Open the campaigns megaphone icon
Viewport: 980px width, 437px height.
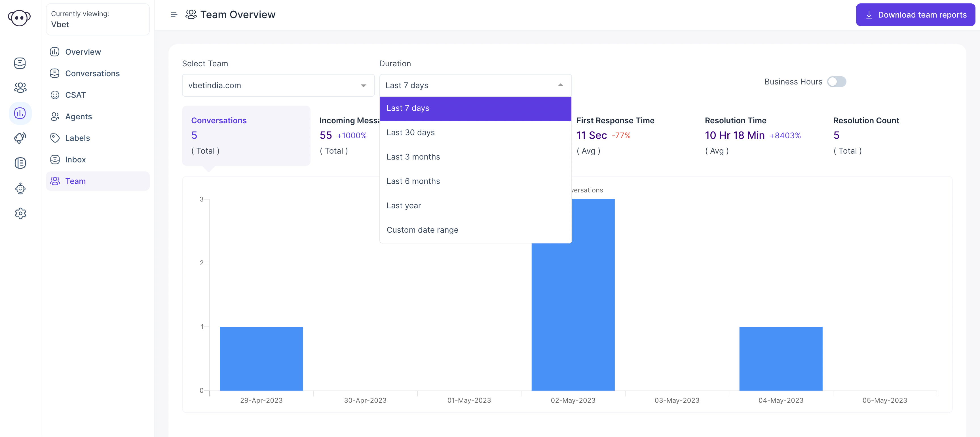coord(20,138)
